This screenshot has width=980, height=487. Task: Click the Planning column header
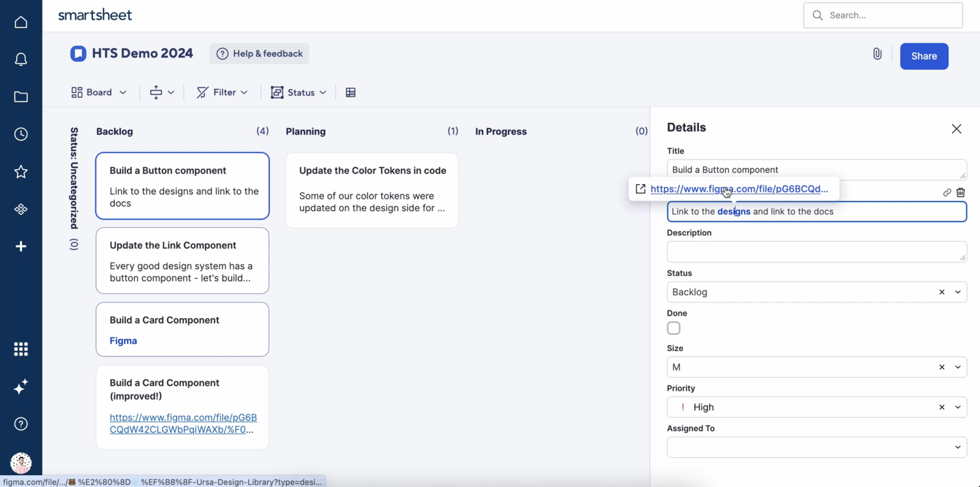tap(305, 131)
